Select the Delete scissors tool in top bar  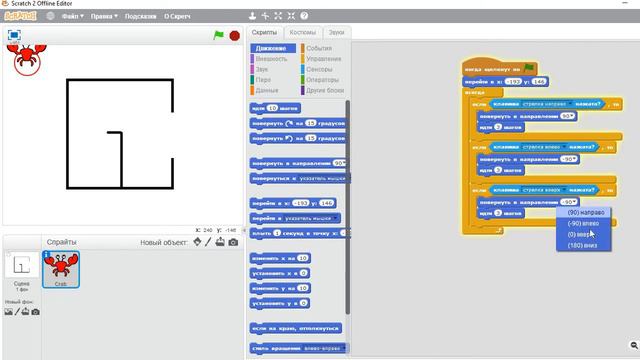(265, 16)
